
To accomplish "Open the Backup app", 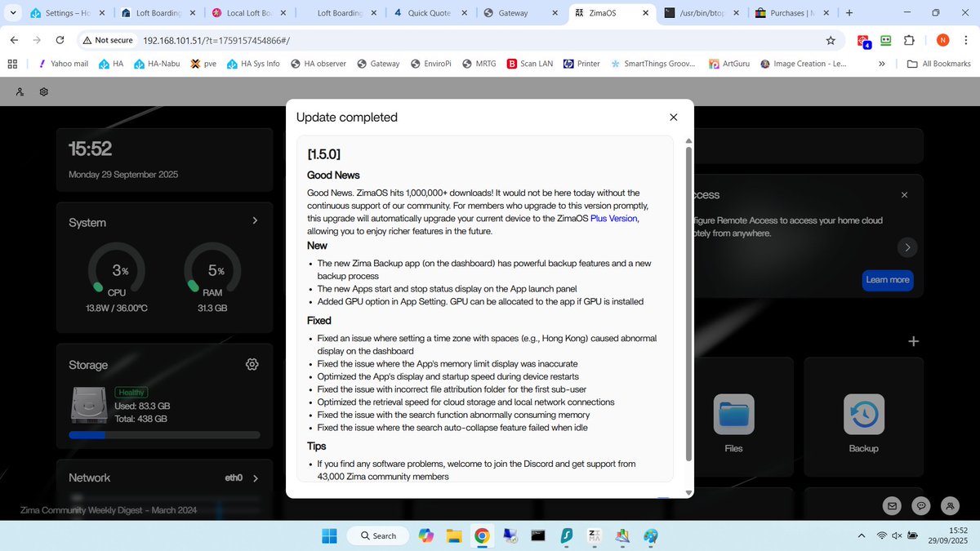I will pyautogui.click(x=863, y=415).
